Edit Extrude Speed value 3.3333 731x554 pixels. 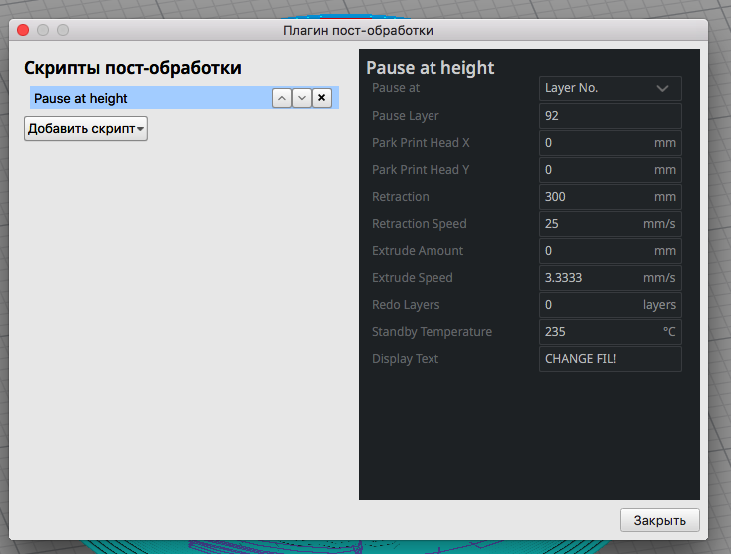(610, 278)
